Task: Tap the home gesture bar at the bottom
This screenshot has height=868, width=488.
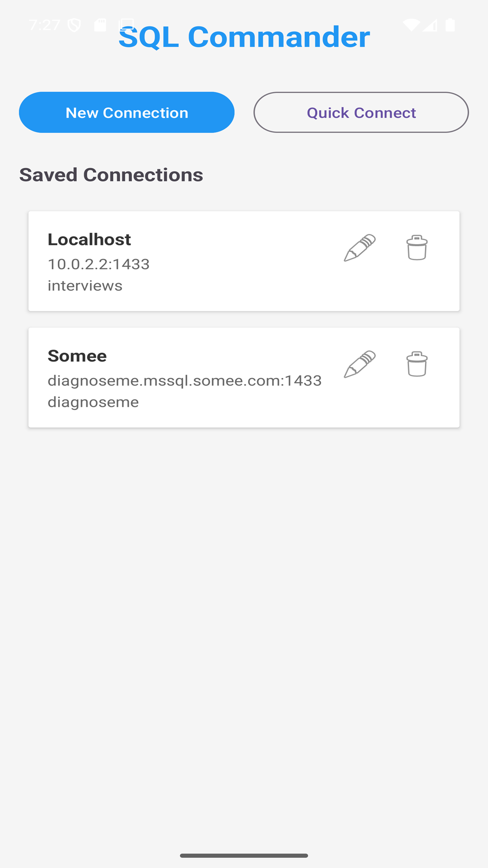Action: click(x=244, y=855)
